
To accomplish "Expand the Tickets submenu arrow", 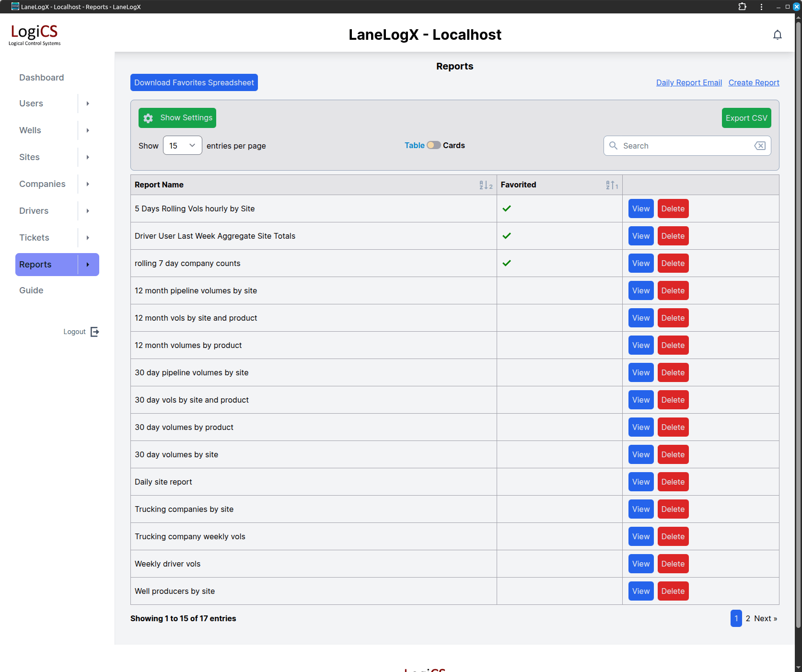I will pyautogui.click(x=88, y=238).
